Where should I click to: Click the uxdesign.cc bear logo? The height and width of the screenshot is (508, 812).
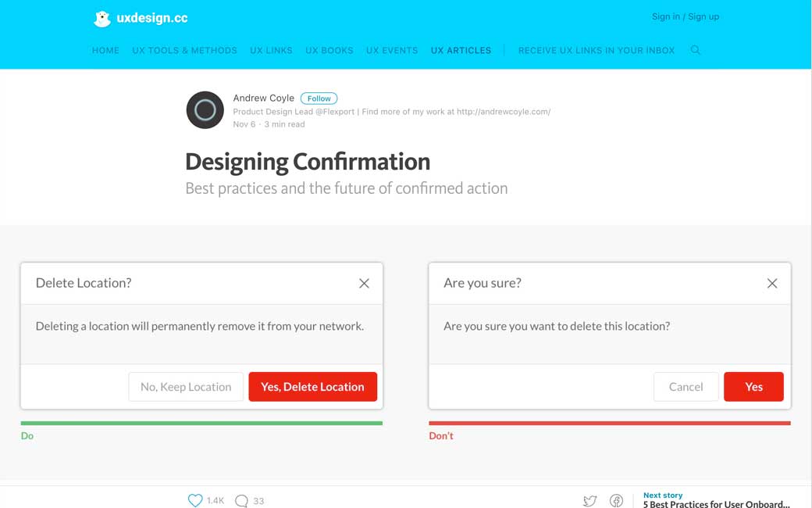pyautogui.click(x=102, y=19)
